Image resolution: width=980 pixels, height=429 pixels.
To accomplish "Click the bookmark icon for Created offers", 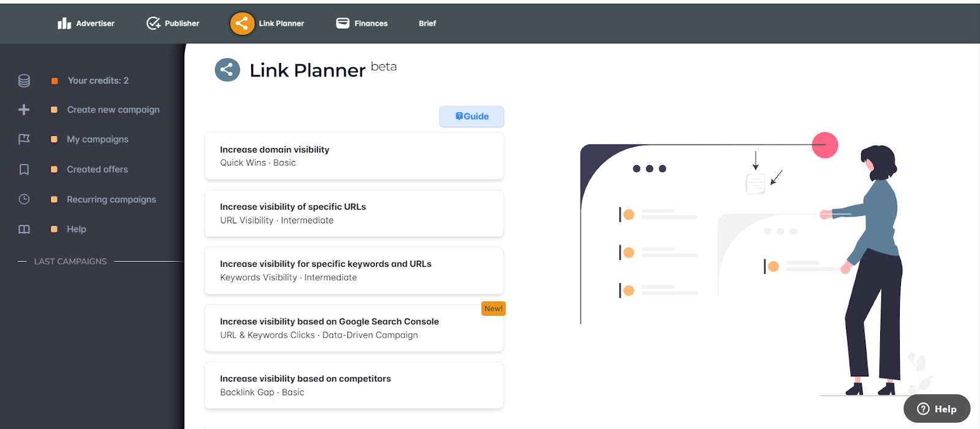I will coord(24,170).
